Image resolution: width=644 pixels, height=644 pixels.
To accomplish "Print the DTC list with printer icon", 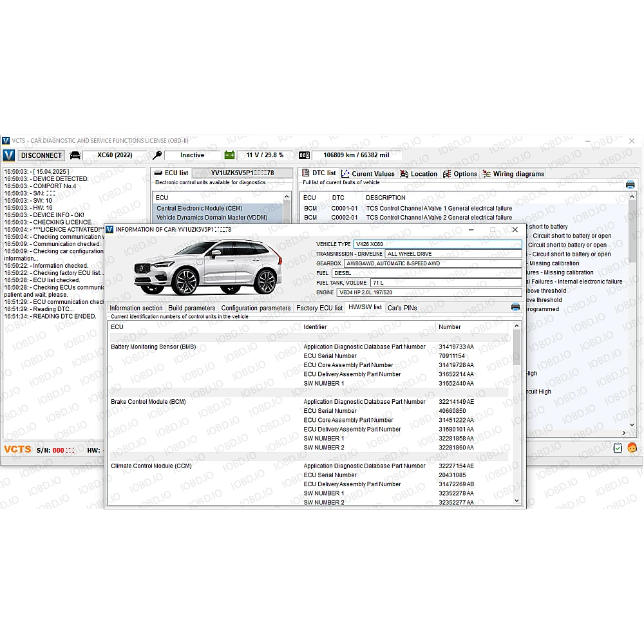I will [630, 185].
